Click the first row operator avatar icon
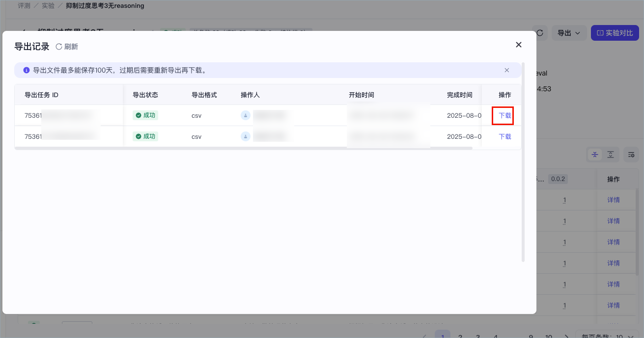The image size is (644, 338). pos(246,115)
